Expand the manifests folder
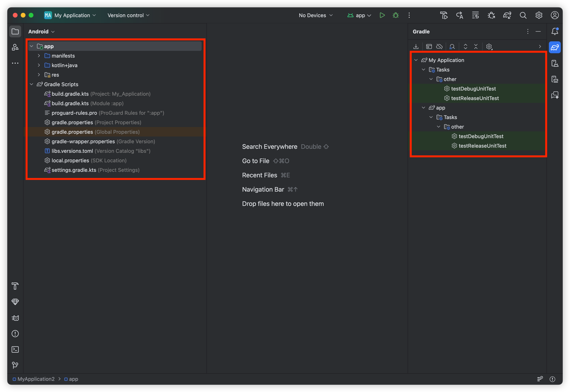Screen dimensions: 570x392 39,56
